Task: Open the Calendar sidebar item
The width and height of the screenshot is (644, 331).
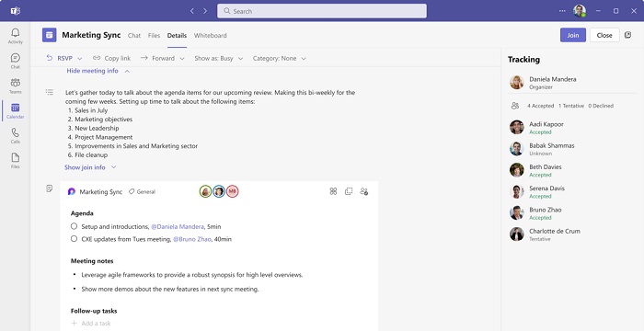Action: [16, 111]
